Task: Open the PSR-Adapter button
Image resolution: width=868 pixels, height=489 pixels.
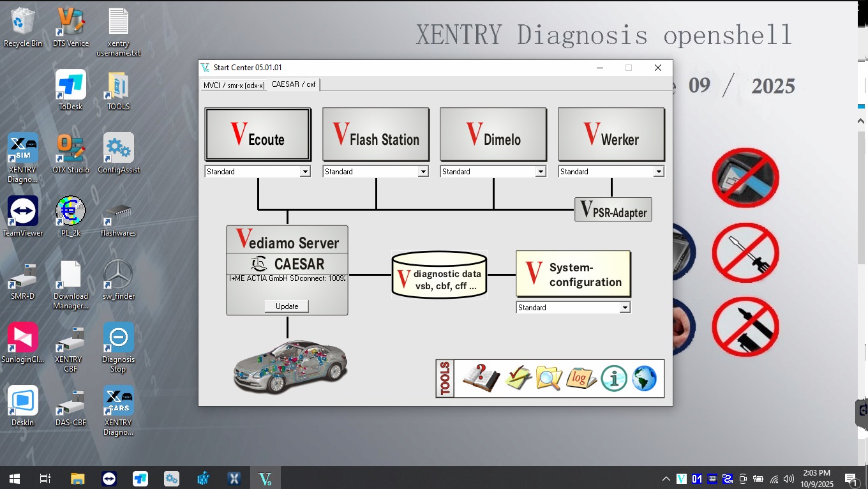Action: pyautogui.click(x=613, y=209)
